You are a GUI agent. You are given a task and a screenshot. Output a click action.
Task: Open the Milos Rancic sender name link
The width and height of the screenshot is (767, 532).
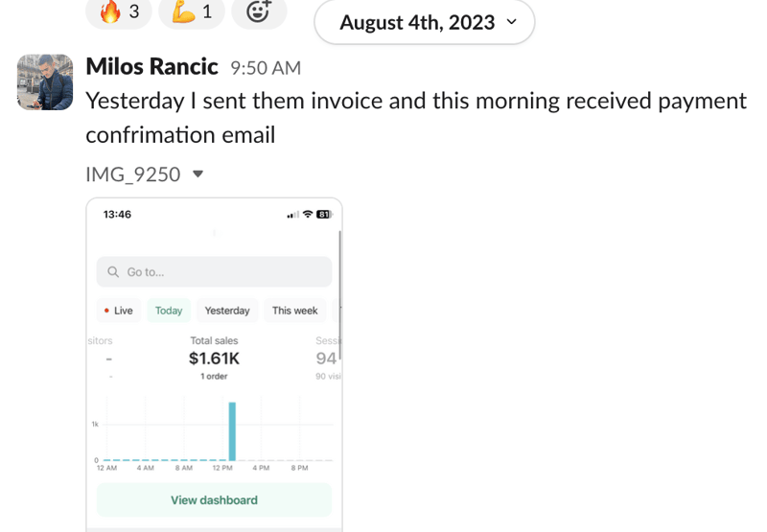[151, 66]
